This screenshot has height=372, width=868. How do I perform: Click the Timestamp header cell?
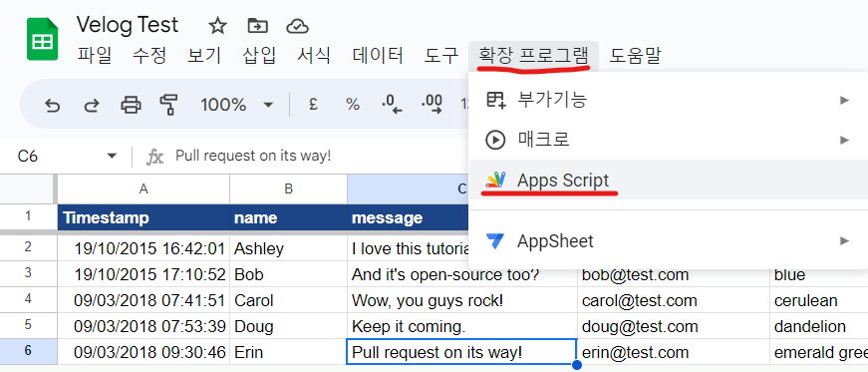pos(144,217)
